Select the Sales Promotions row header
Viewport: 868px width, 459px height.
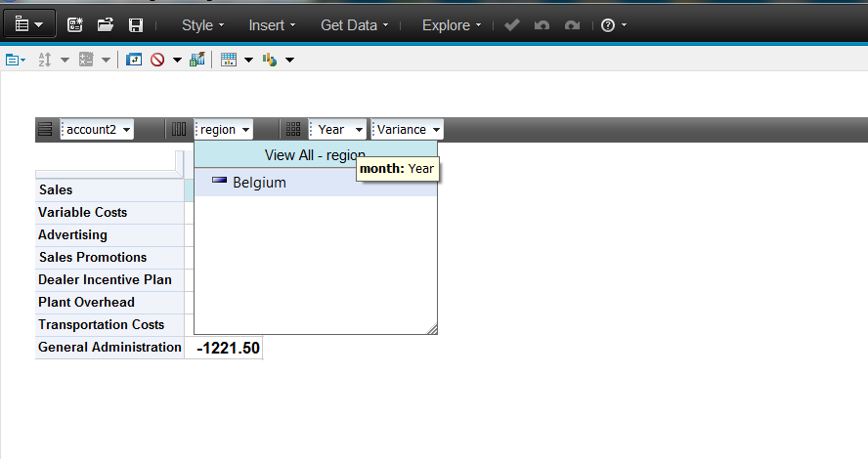click(x=109, y=258)
